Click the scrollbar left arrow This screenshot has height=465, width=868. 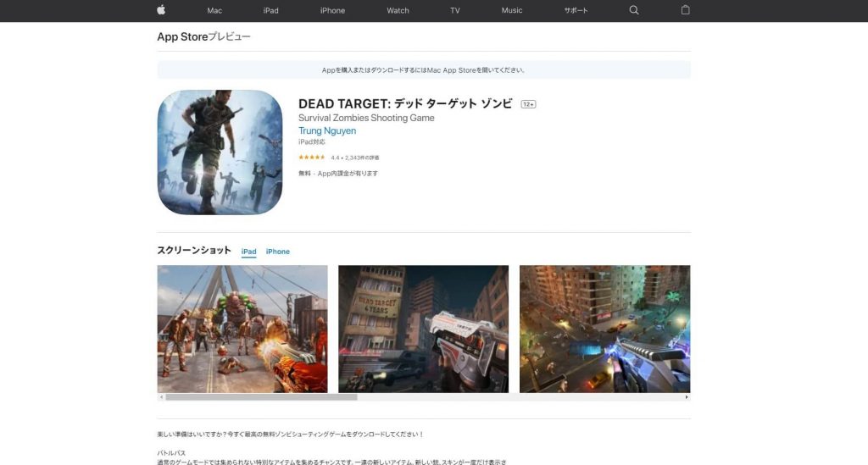point(161,396)
